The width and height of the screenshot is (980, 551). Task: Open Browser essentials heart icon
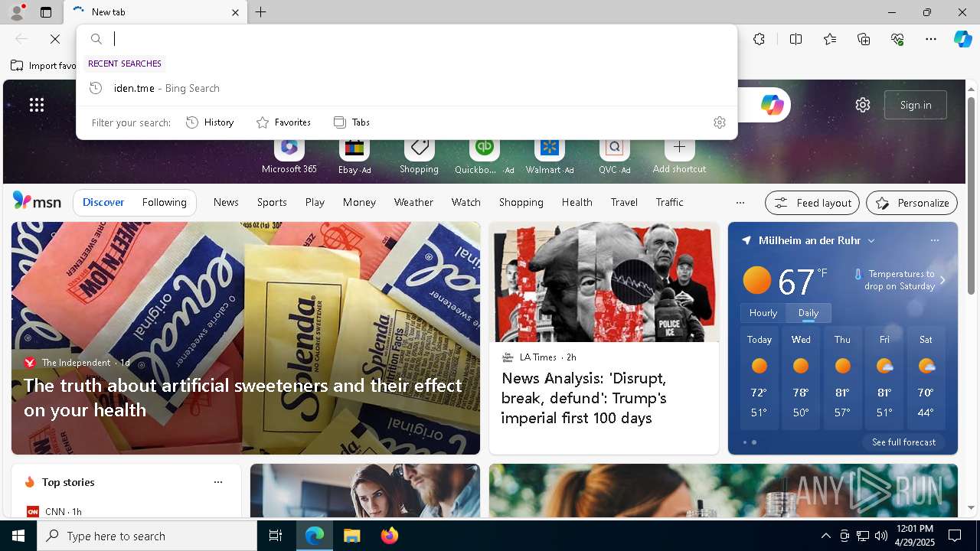pos(897,39)
